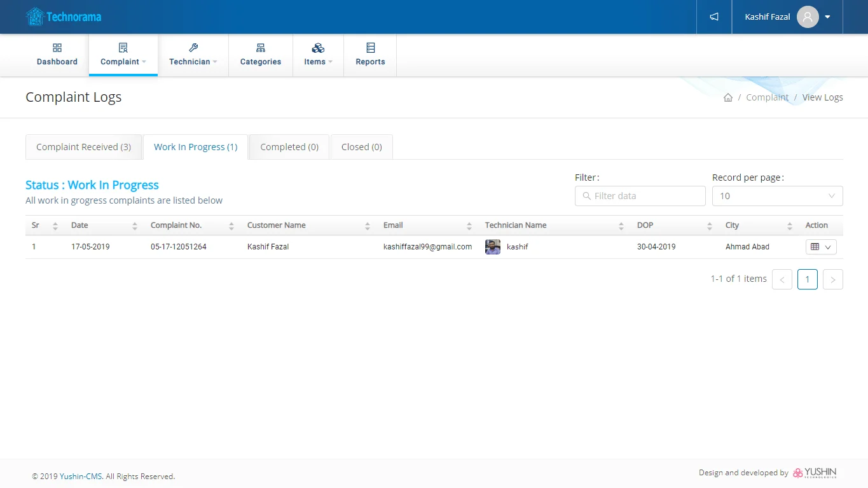This screenshot has width=868, height=488.
Task: Open the Dashboard navigation item
Action: tap(57, 55)
